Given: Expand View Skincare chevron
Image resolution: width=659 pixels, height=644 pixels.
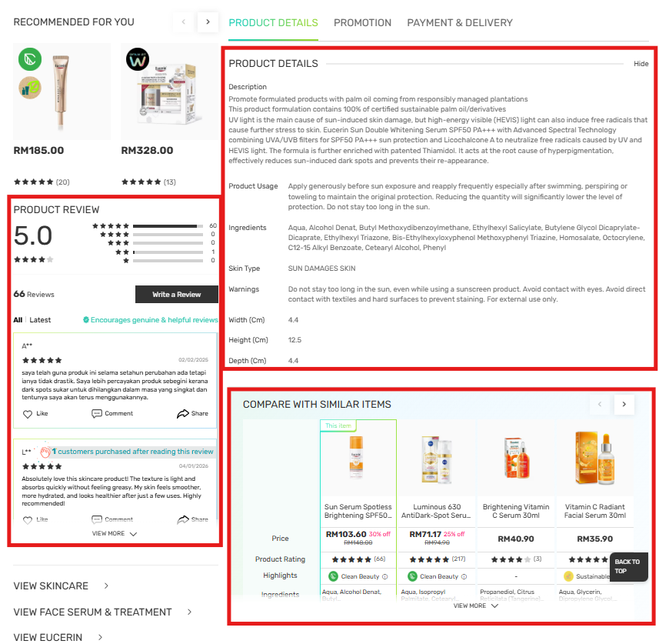Looking at the screenshot, I should (106, 586).
